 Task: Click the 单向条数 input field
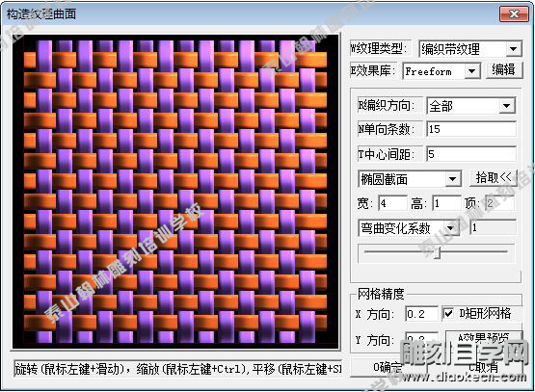pyautogui.click(x=471, y=129)
